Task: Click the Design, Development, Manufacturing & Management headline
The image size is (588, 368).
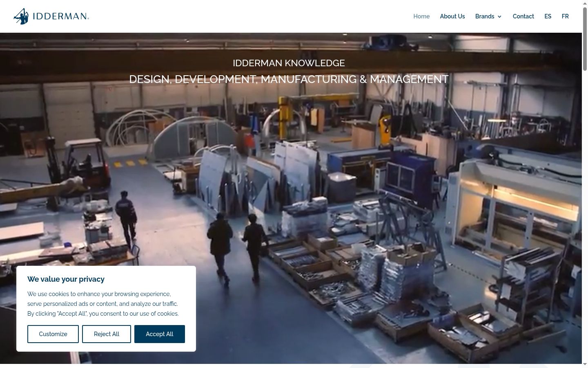Action: click(x=289, y=79)
